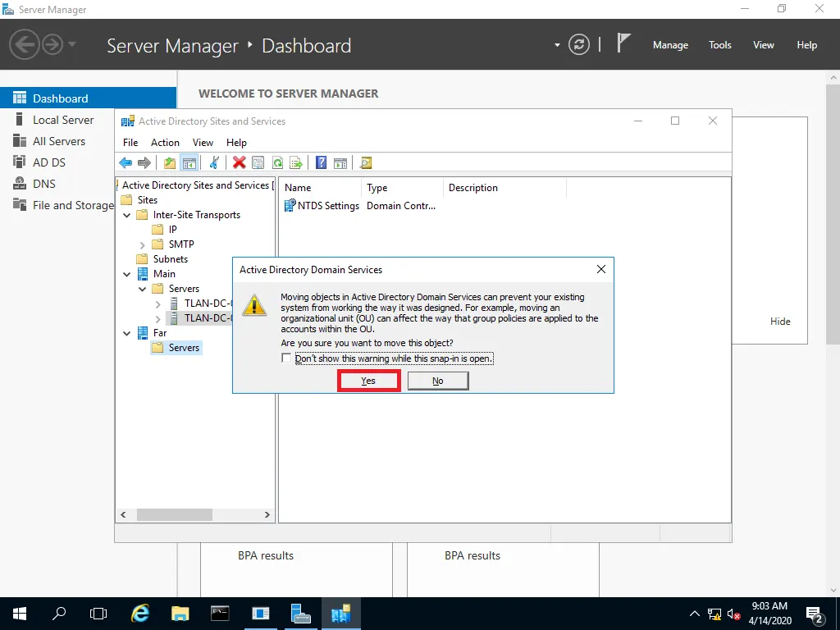Open View menu in Sites and Services
840x630 pixels.
[x=203, y=143]
